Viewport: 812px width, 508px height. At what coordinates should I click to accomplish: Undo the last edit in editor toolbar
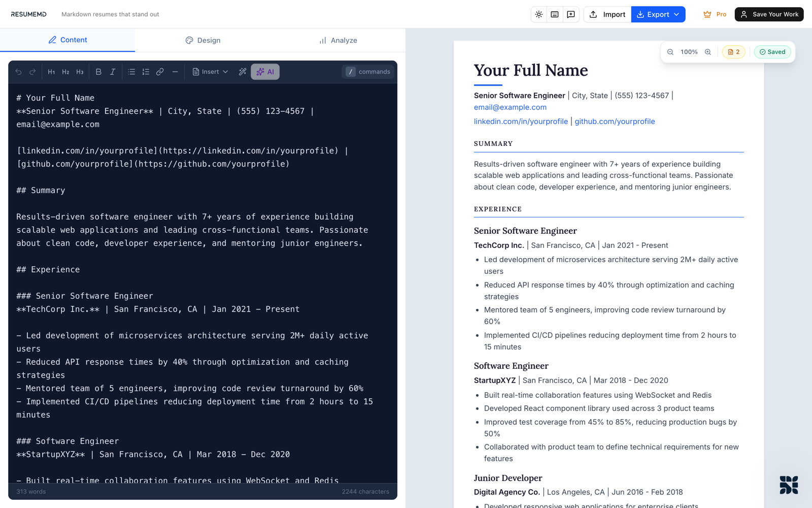[x=18, y=72]
